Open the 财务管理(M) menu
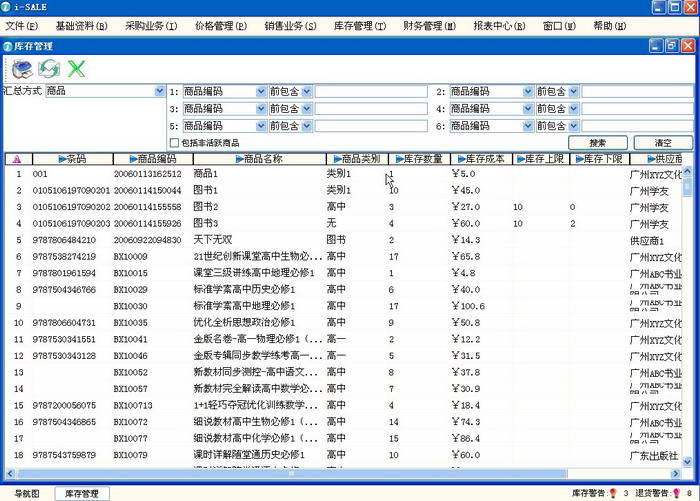Image resolution: width=700 pixels, height=501 pixels. [x=429, y=26]
